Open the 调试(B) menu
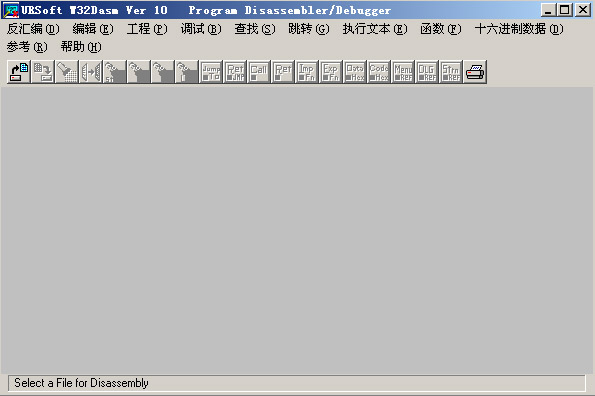595x396 pixels. click(x=201, y=29)
